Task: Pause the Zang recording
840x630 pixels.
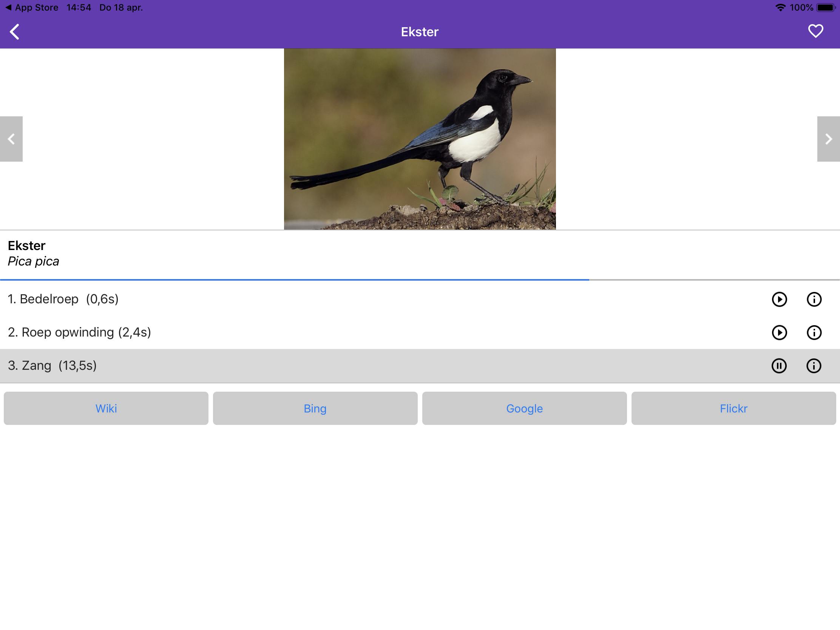Action: (x=779, y=366)
